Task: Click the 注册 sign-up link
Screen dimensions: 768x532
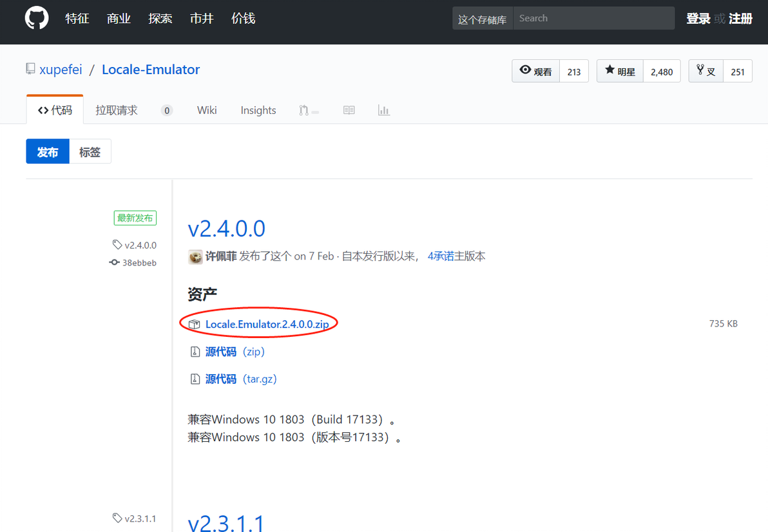Action: tap(740, 19)
